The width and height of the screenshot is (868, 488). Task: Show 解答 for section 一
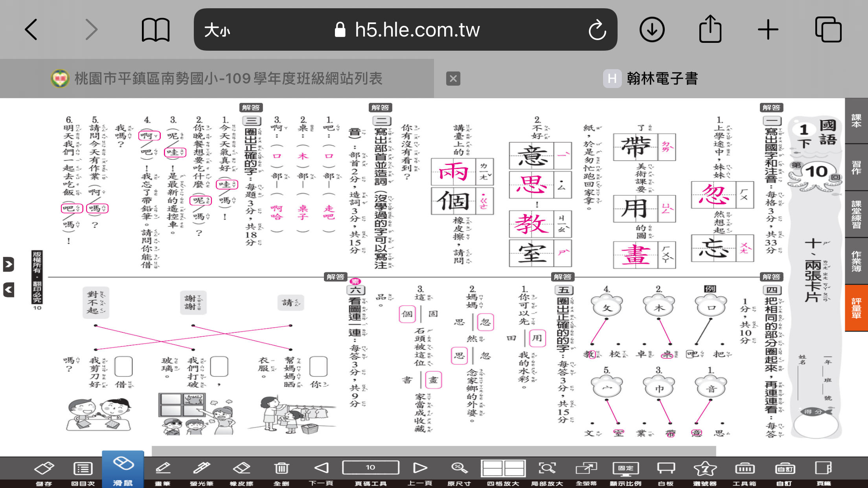pyautogui.click(x=771, y=108)
